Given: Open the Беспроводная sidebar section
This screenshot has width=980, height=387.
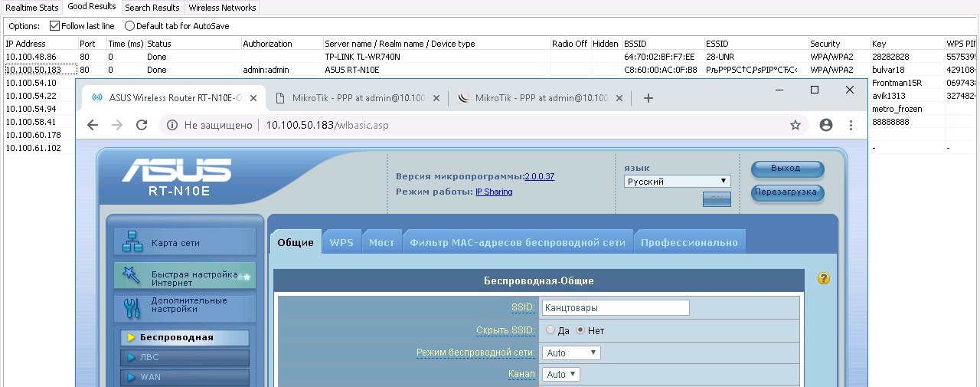Looking at the screenshot, I should click(x=185, y=338).
